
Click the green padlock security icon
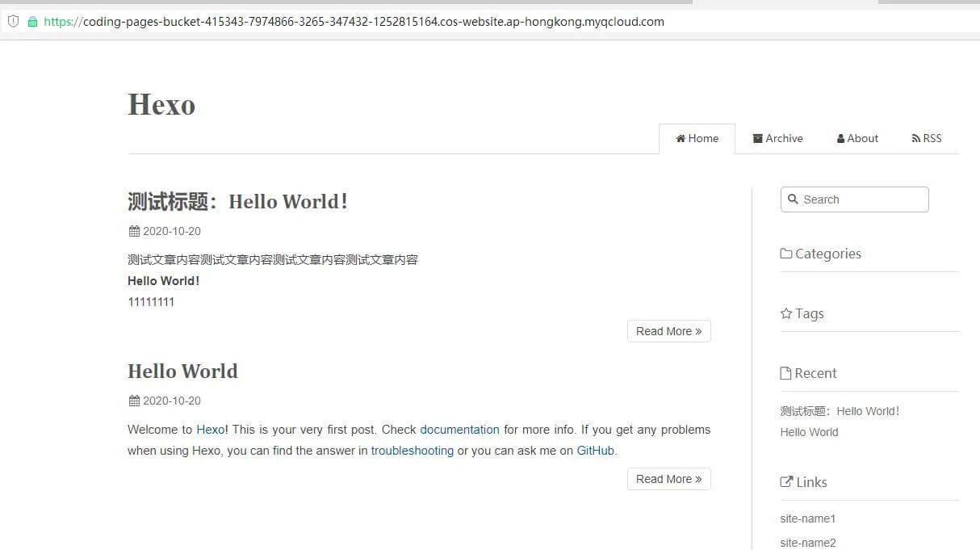(32, 22)
